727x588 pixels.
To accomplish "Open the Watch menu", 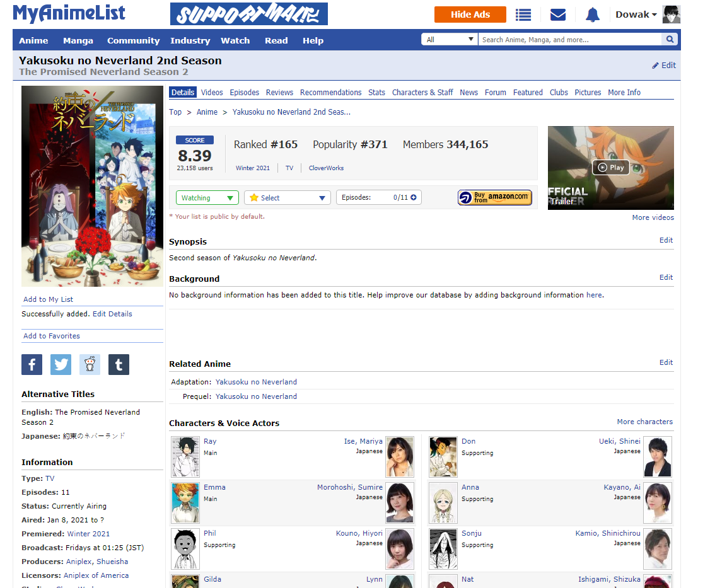I will pos(235,40).
